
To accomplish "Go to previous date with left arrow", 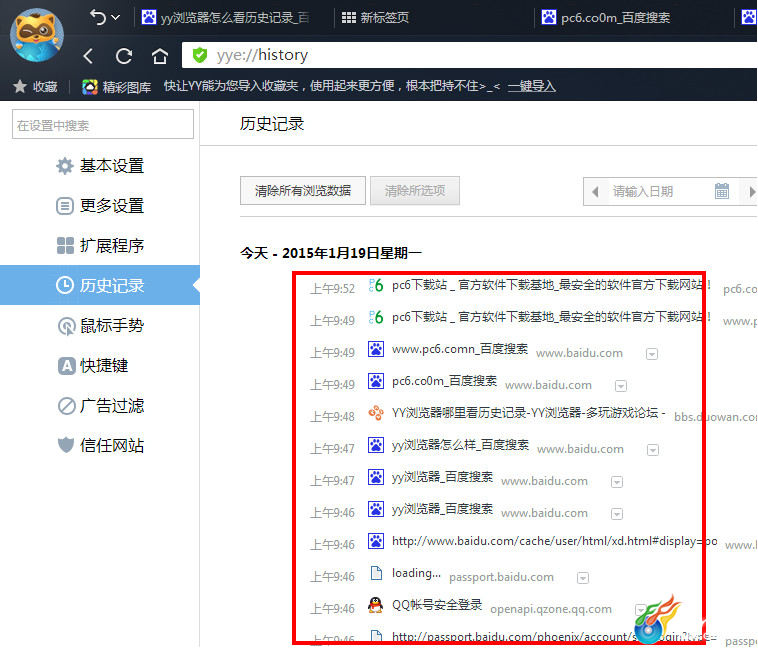I will click(595, 192).
